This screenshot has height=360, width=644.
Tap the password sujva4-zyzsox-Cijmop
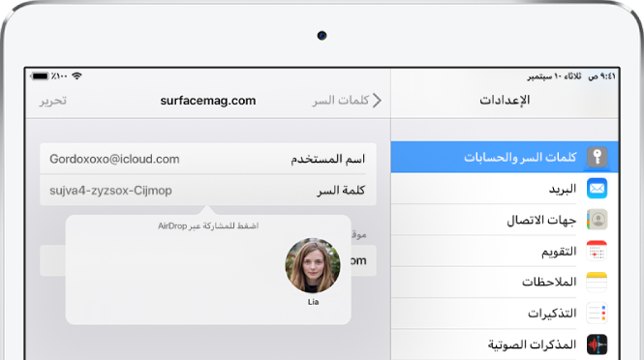pyautogui.click(x=110, y=191)
